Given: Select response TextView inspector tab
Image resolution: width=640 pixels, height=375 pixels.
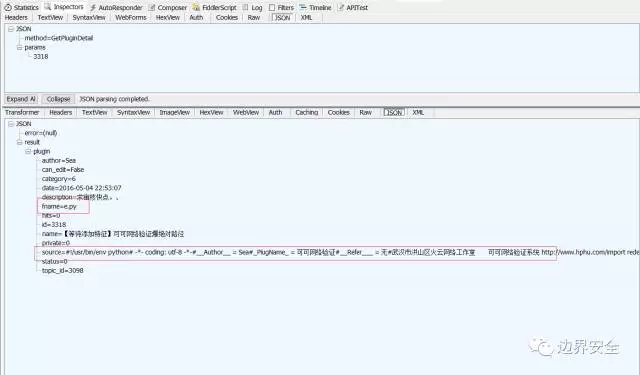Looking at the screenshot, I should pyautogui.click(x=94, y=112).
